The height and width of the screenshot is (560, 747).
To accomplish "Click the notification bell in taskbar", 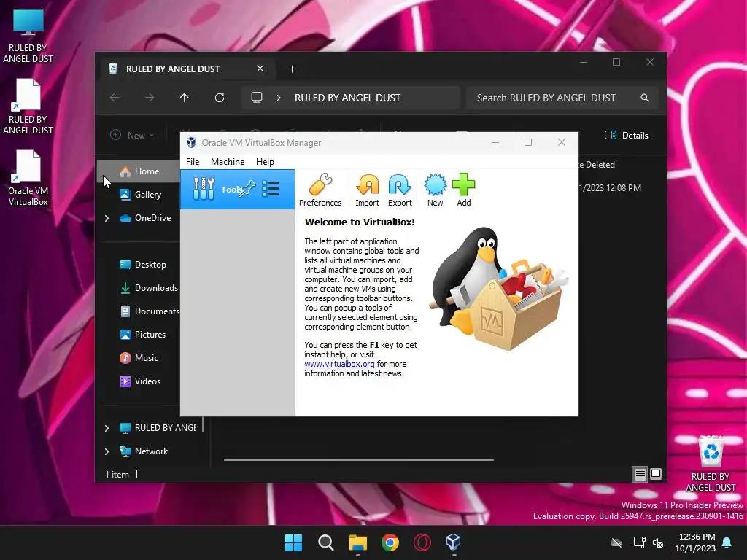I will (727, 542).
